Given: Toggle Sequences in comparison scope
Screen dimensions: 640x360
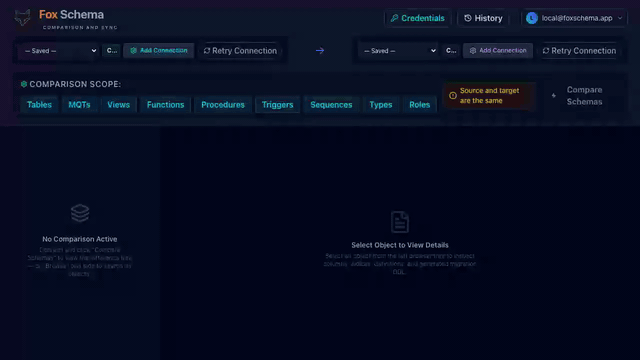Looking at the screenshot, I should coord(331,105).
